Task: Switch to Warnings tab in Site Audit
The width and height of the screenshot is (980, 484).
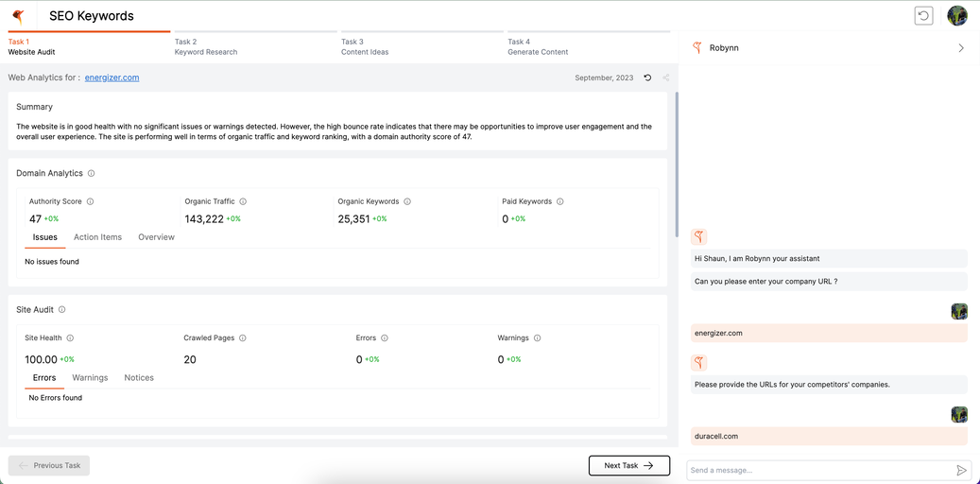Action: pos(90,378)
